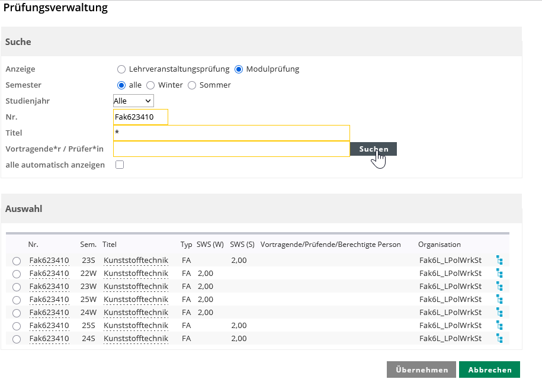Screen dimensions: 542x392
Task: Click the tree icon in the 24S row
Action: 499,338
